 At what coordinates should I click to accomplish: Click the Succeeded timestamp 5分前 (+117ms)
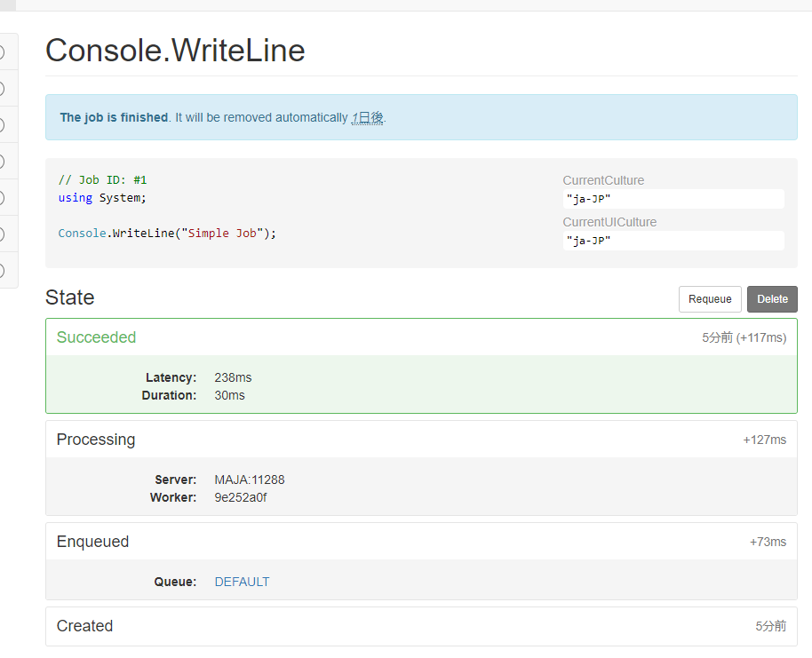pos(744,337)
